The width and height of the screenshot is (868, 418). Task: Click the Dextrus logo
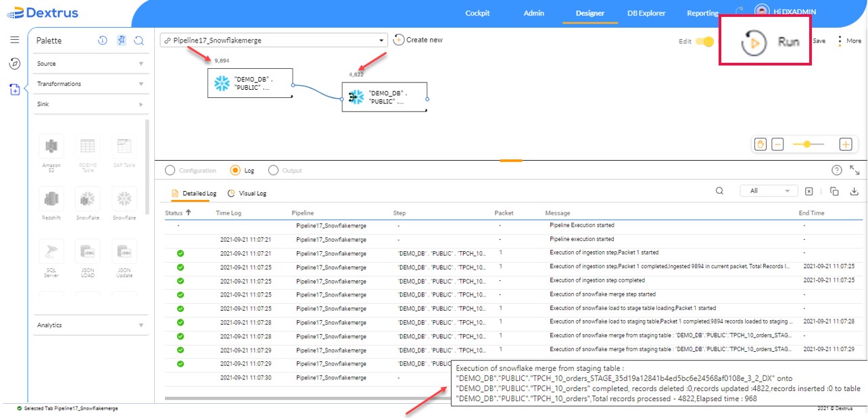click(42, 13)
